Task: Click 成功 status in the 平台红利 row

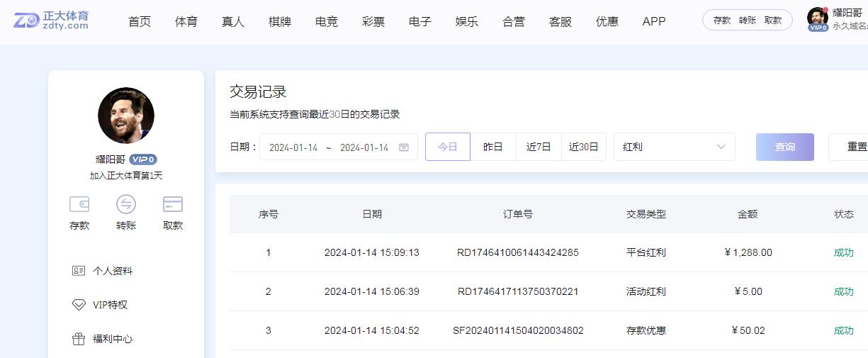Action: pos(844,252)
